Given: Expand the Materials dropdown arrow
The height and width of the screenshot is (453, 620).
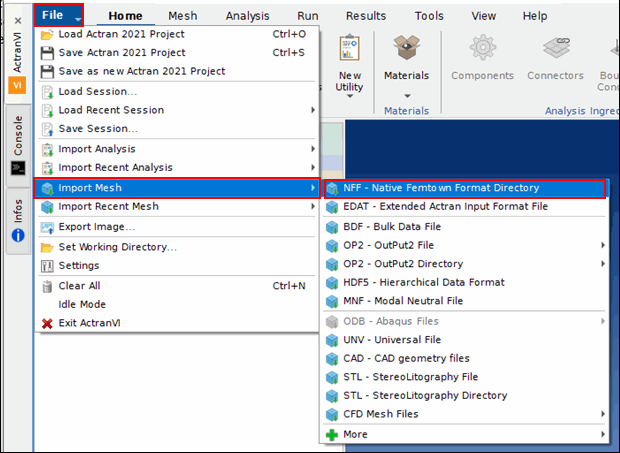Looking at the screenshot, I should pos(407,96).
